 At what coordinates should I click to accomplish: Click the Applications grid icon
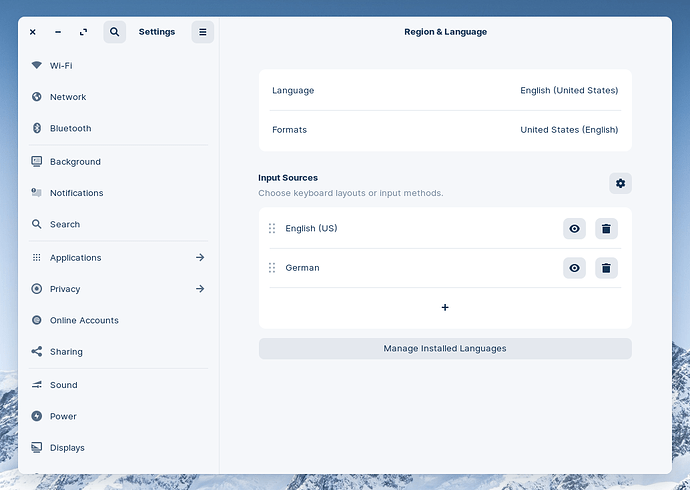click(37, 257)
